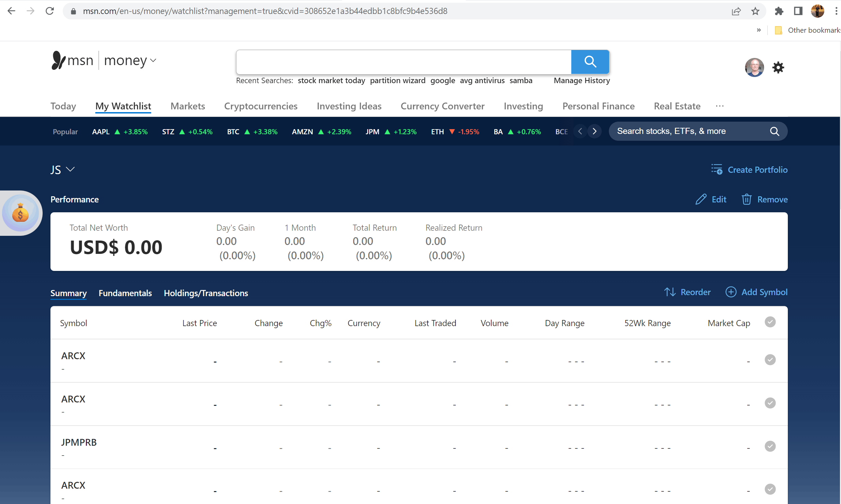Open the Investing Ideas tab
841x504 pixels.
click(x=349, y=106)
